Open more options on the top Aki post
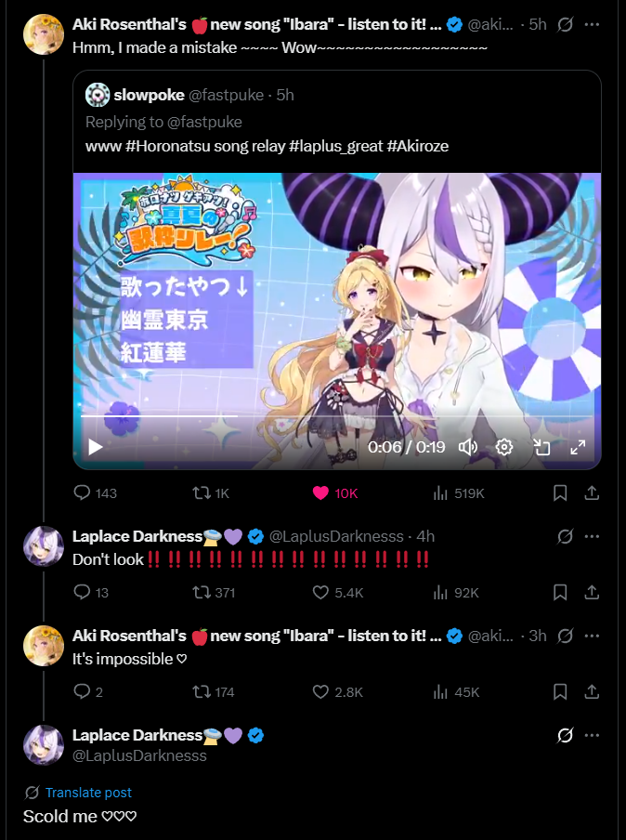 coord(592,24)
